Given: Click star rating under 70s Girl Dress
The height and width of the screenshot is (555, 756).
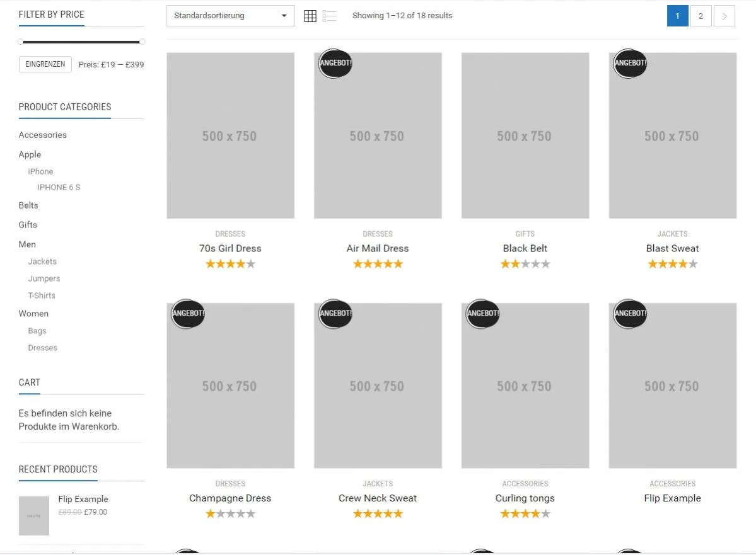Looking at the screenshot, I should (231, 264).
